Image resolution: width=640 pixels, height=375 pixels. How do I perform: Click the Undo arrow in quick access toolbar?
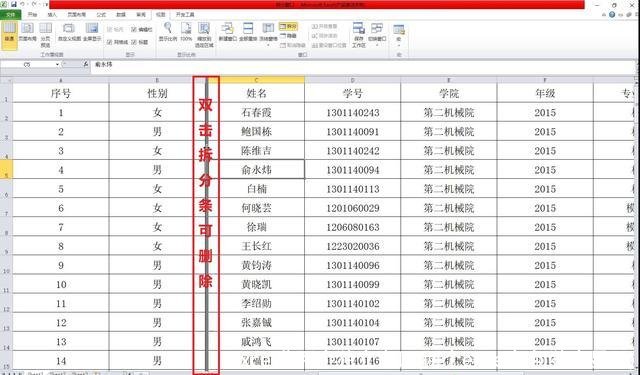[22, 4]
